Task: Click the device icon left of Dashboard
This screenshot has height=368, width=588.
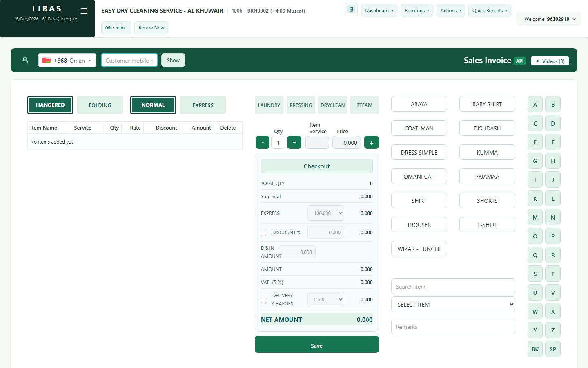Action: tap(351, 10)
